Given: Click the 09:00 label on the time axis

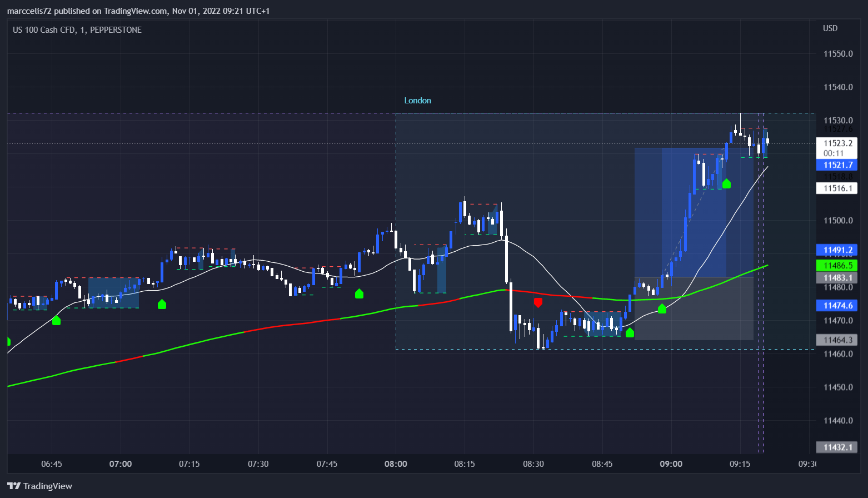Looking at the screenshot, I should 671,464.
